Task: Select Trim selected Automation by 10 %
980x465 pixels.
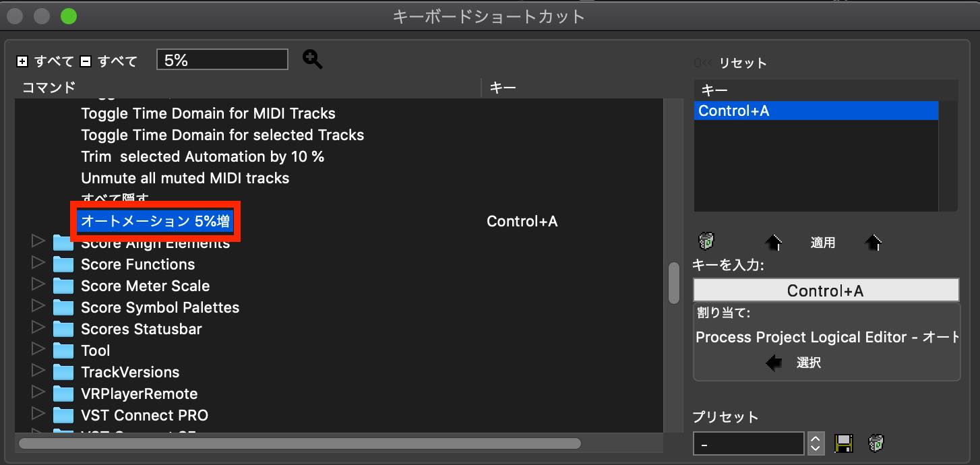Action: [x=202, y=156]
